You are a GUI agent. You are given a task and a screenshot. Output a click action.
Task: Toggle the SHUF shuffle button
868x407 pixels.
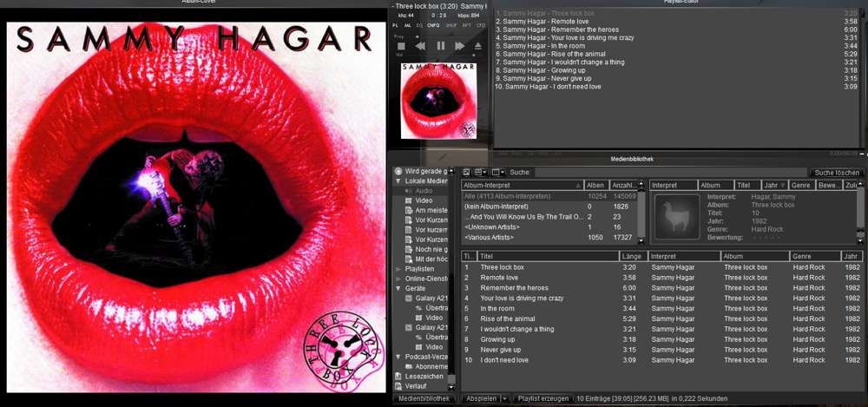[x=450, y=25]
